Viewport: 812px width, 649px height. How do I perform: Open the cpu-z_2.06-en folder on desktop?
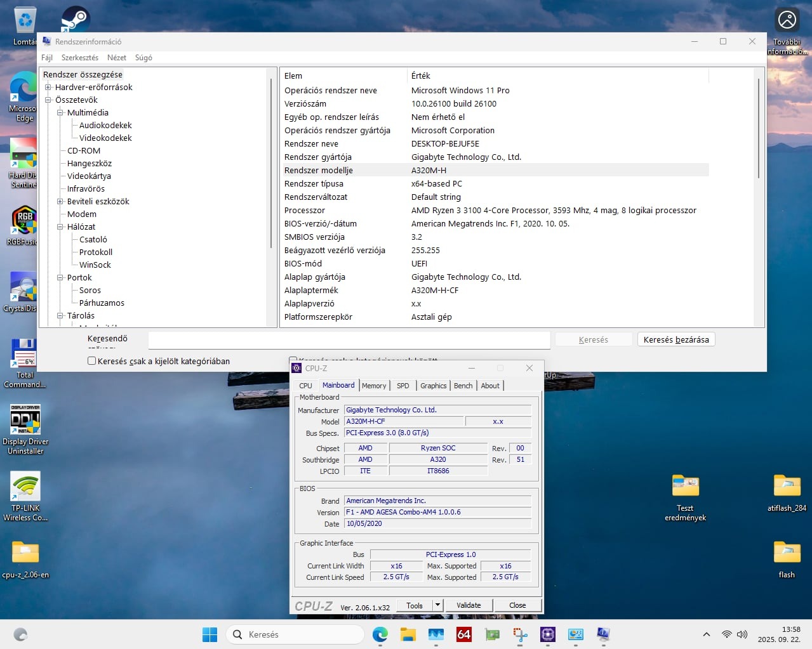tap(25, 558)
